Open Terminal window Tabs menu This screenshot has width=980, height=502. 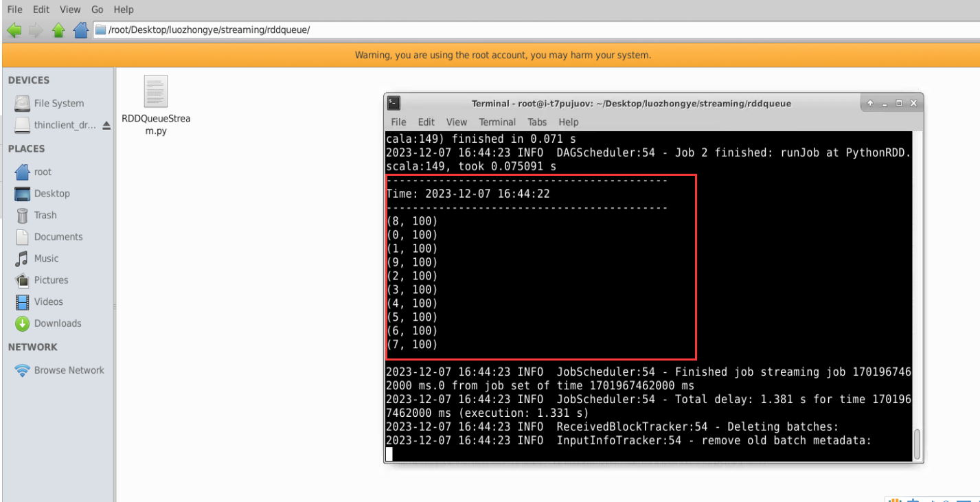(x=537, y=122)
